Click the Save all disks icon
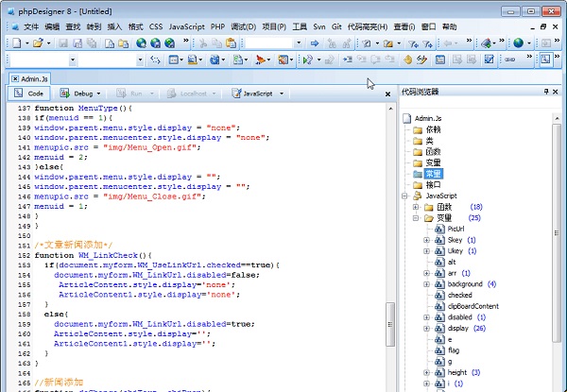The image size is (567, 392). tap(92, 43)
